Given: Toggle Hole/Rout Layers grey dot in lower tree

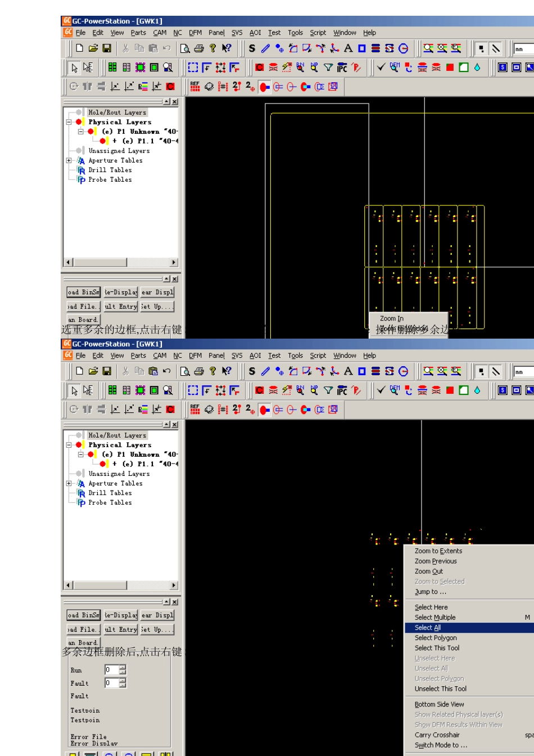Looking at the screenshot, I should point(80,435).
